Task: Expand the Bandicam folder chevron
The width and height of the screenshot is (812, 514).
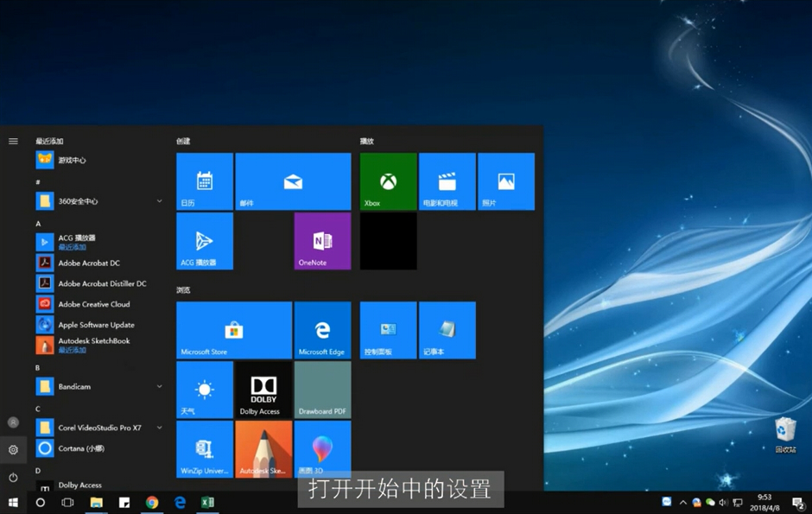Action: (160, 386)
